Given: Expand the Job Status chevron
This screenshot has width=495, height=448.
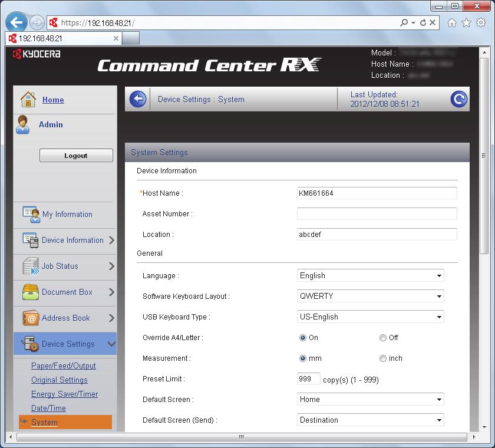Looking at the screenshot, I should coord(111,266).
